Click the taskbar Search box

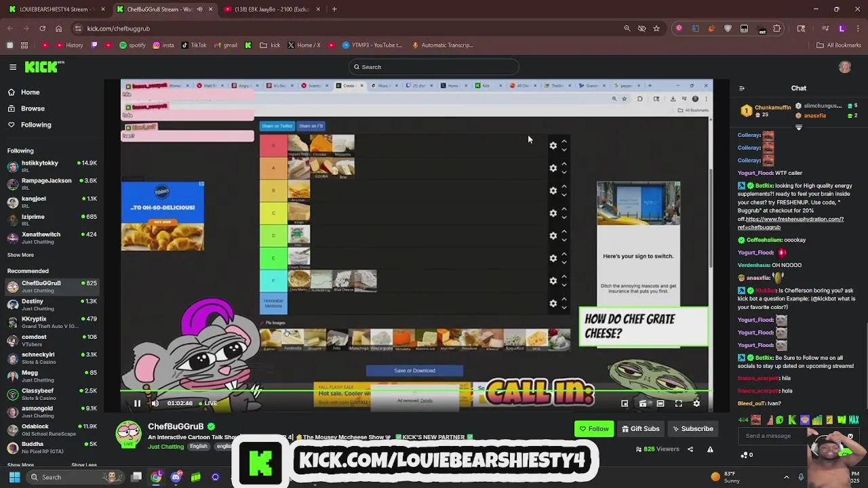click(75, 477)
